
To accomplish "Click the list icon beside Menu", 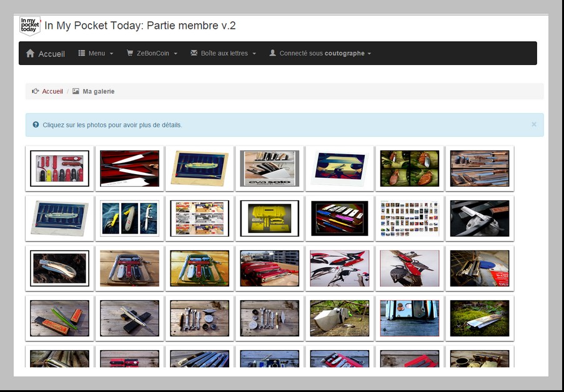I will coord(82,53).
